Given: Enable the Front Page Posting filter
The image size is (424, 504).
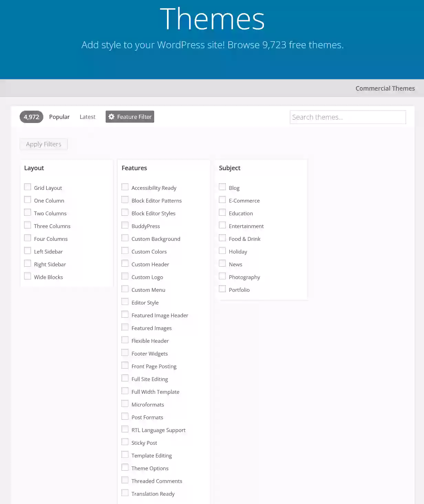Looking at the screenshot, I should coord(125,365).
